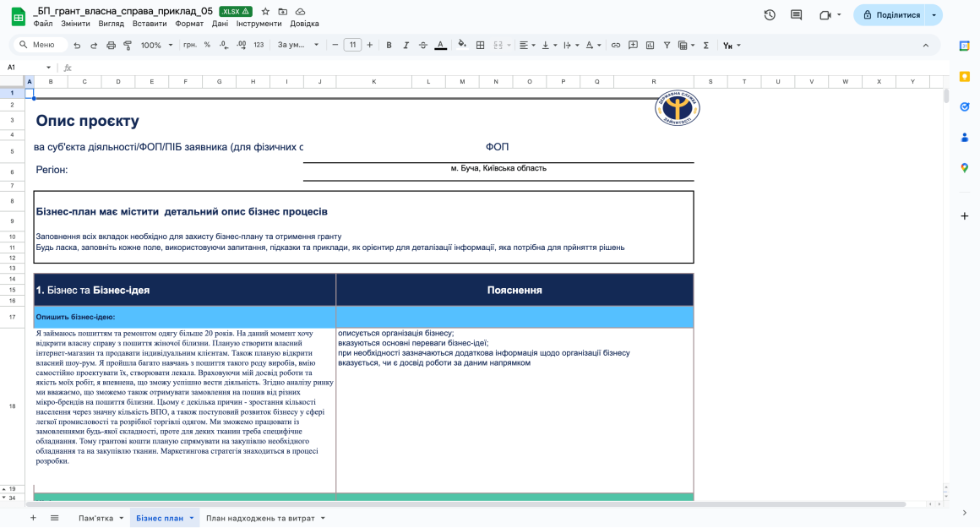Open the Google Maps side panel
This screenshot has height=528, width=980.
(965, 167)
